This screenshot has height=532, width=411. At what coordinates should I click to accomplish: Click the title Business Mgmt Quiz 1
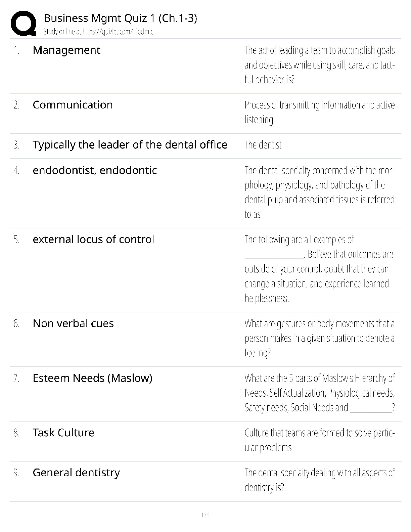tap(120, 18)
